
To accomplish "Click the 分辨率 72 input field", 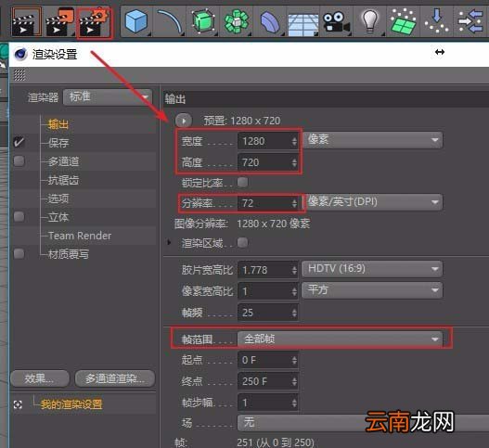I will point(268,203).
